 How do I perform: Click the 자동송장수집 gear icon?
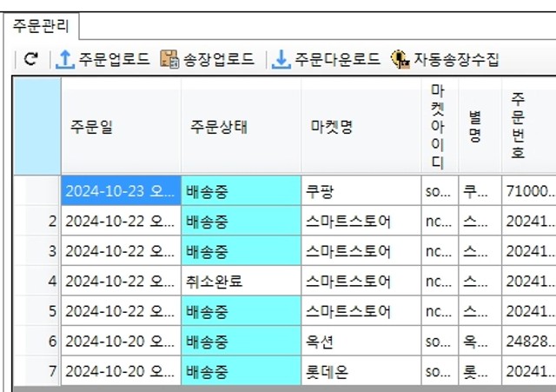(400, 60)
